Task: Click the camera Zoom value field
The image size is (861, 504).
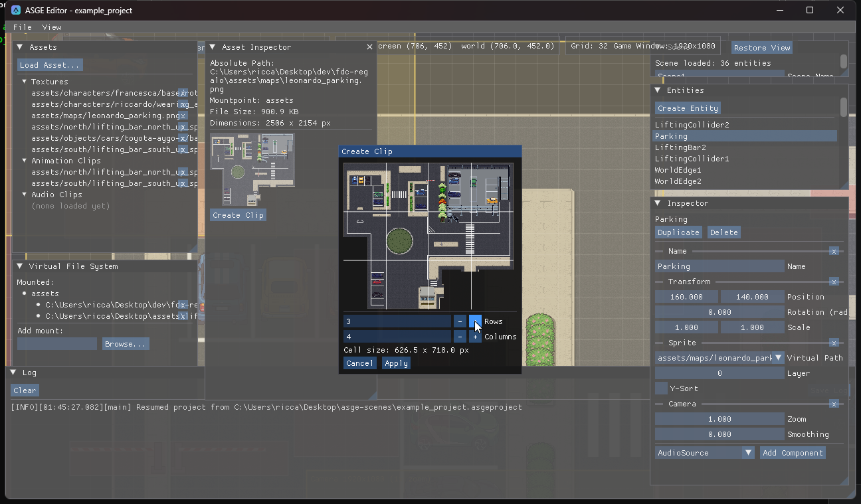Action: coord(719,419)
